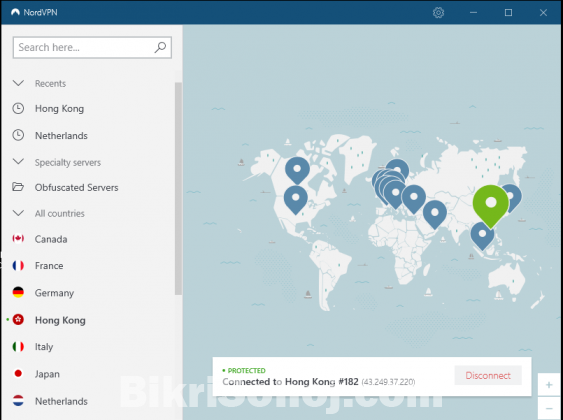The height and width of the screenshot is (420, 563).
Task: Connect to France from the country list
Action: 49,266
